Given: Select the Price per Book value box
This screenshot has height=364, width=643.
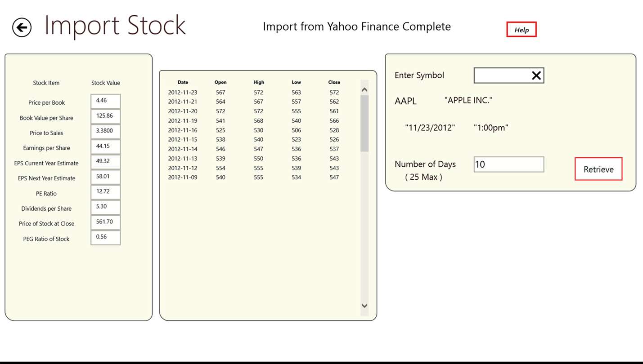Looking at the screenshot, I should pos(106,101).
